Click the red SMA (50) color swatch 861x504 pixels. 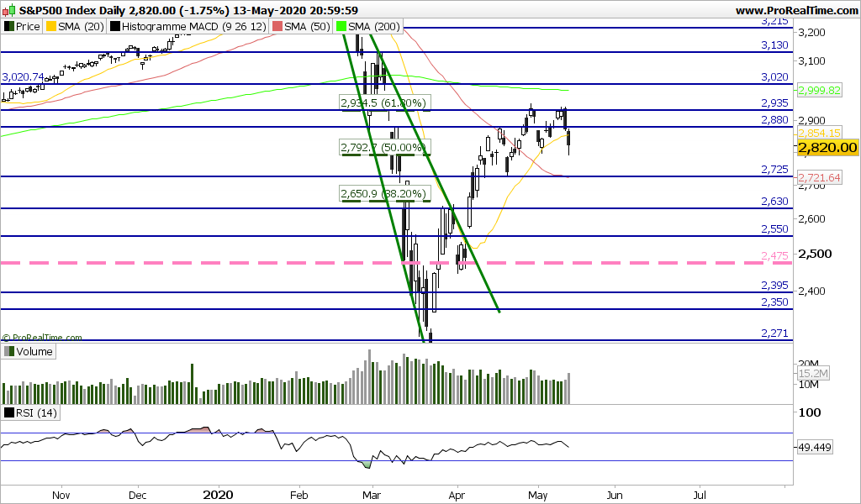point(277,26)
